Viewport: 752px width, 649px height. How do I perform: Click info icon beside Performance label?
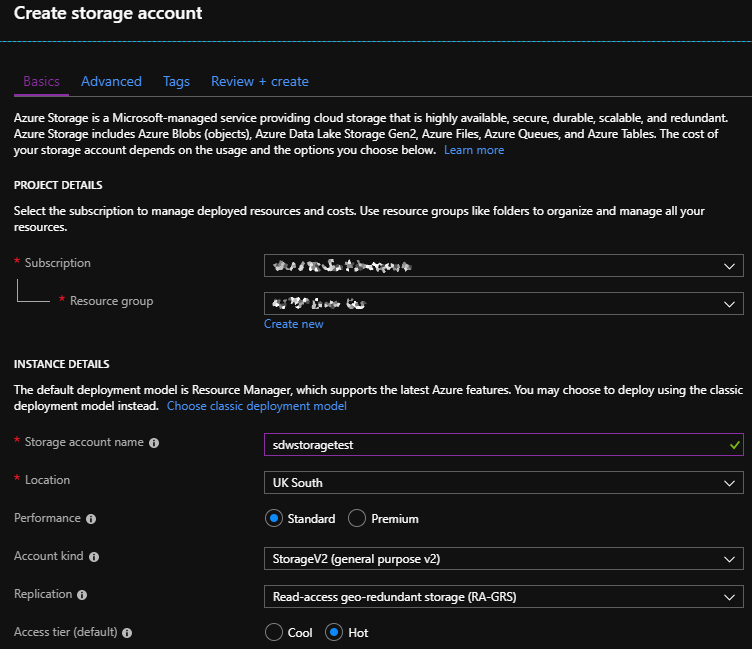(x=91, y=519)
